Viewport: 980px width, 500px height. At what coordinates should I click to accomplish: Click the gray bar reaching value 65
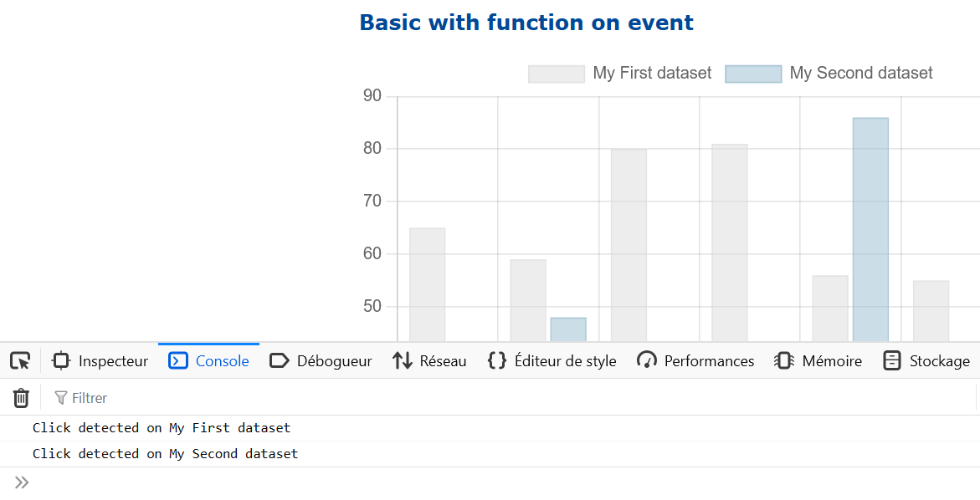[x=427, y=284]
